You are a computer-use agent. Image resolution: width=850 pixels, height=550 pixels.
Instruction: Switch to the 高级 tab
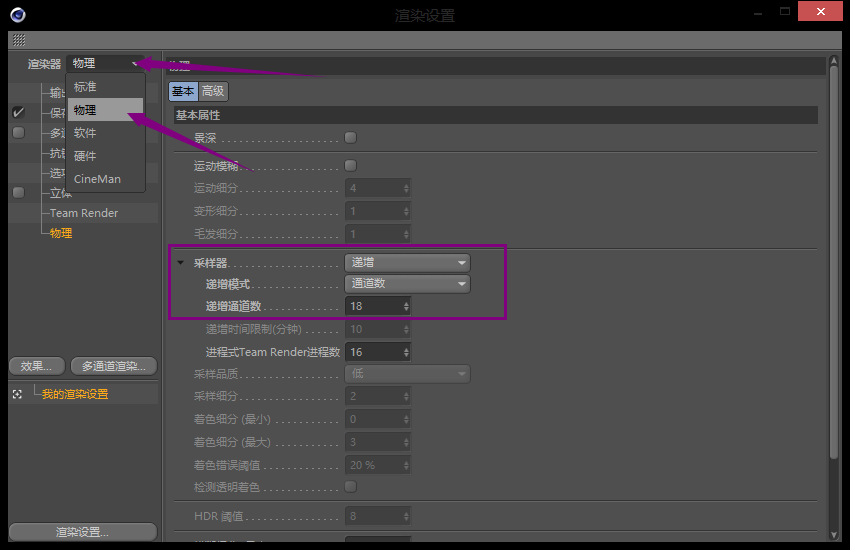click(213, 92)
